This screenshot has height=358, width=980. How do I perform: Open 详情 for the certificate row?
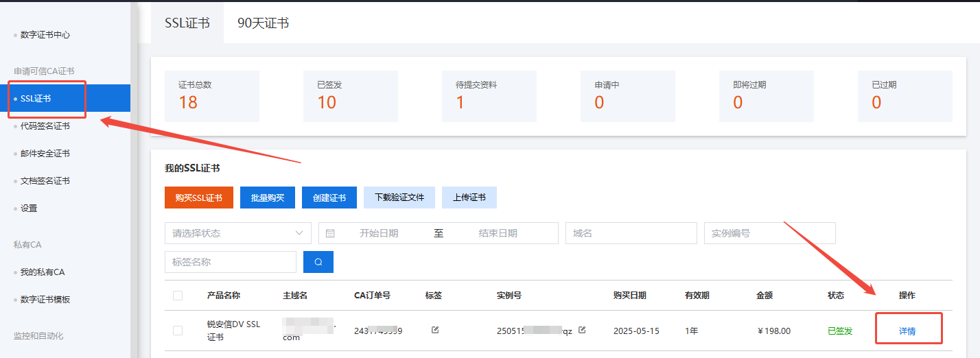click(x=907, y=331)
